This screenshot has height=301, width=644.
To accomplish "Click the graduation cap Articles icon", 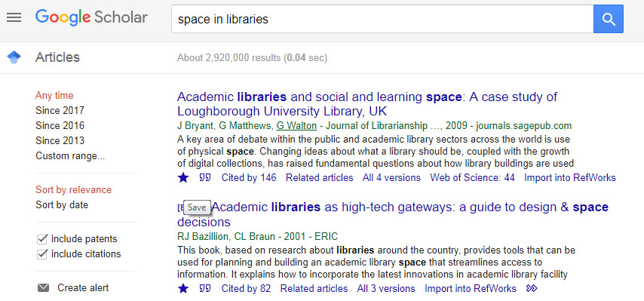I will click(14, 57).
